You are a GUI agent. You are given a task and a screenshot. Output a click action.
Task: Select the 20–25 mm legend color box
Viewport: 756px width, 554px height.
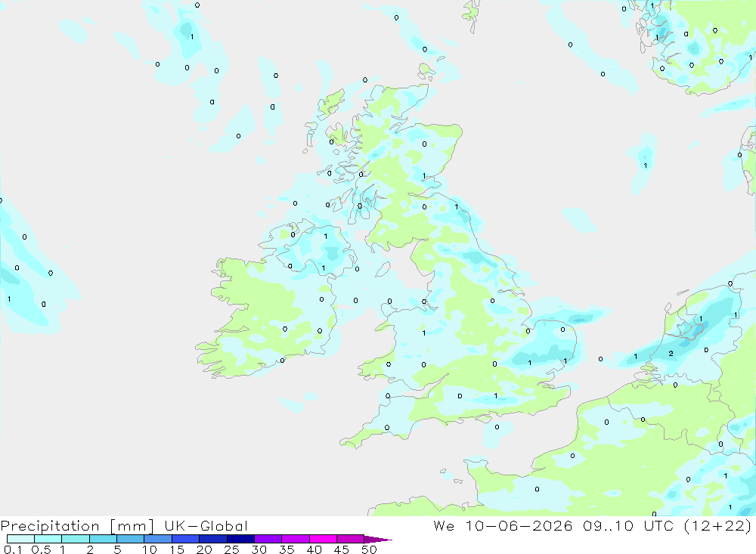pyautogui.click(x=212, y=539)
